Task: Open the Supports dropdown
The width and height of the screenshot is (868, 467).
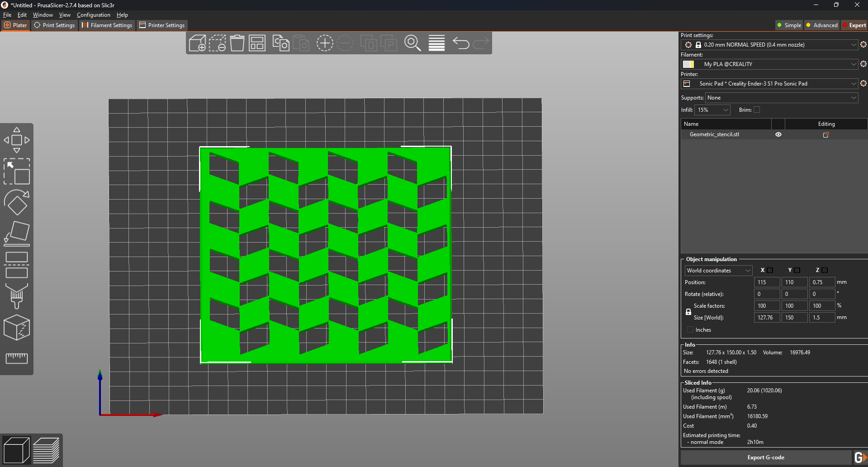Action: [782, 98]
